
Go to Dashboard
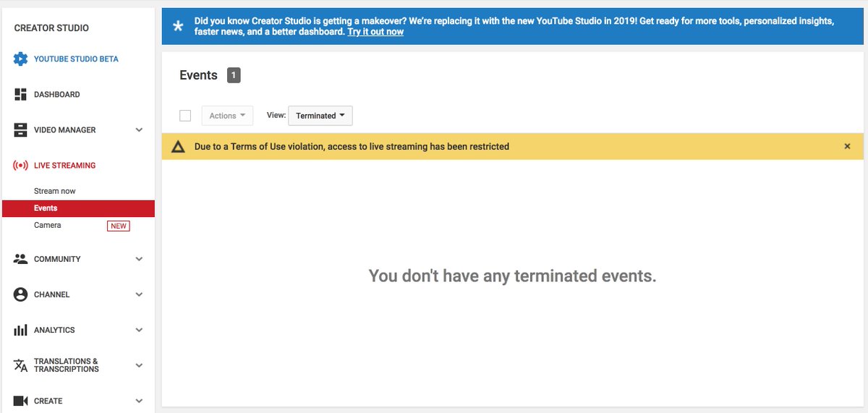pyautogui.click(x=57, y=95)
